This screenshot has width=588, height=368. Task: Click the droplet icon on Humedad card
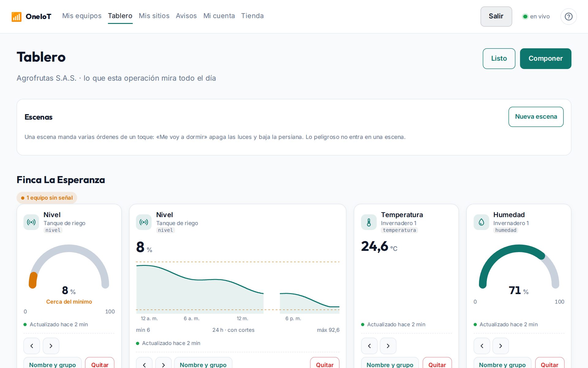click(481, 222)
